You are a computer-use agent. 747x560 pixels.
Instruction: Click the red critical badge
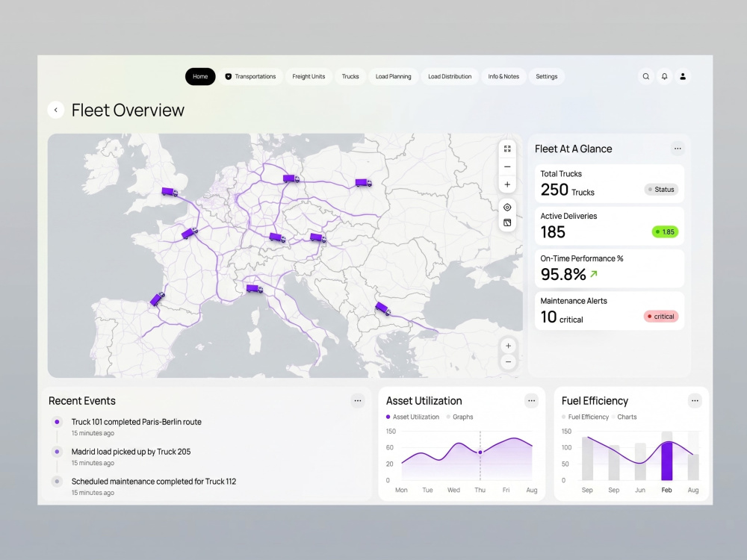coord(661,316)
